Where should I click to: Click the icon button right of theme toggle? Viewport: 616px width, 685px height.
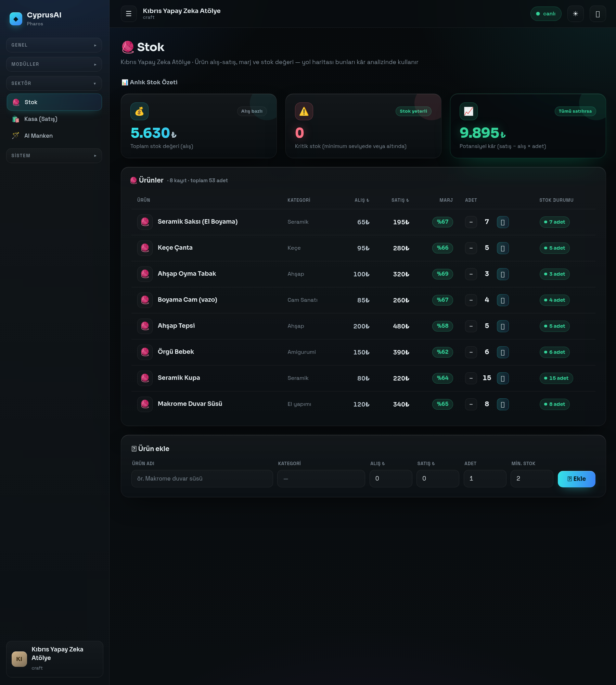tap(598, 14)
